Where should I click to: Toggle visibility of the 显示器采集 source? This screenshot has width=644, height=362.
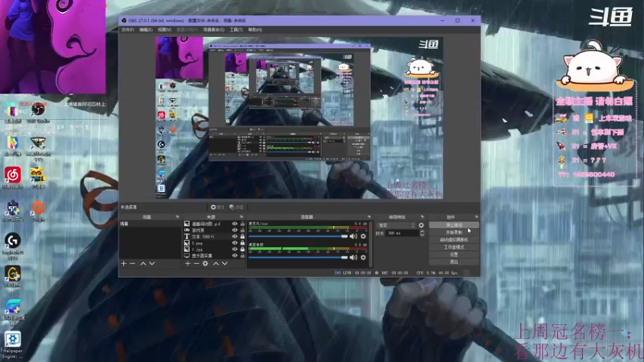click(x=234, y=256)
